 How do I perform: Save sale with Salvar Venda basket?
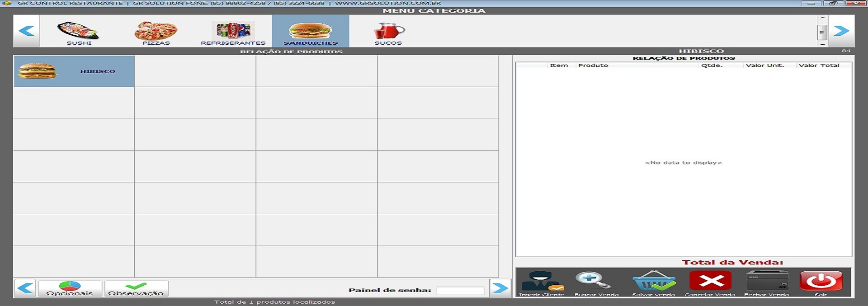[654, 282]
